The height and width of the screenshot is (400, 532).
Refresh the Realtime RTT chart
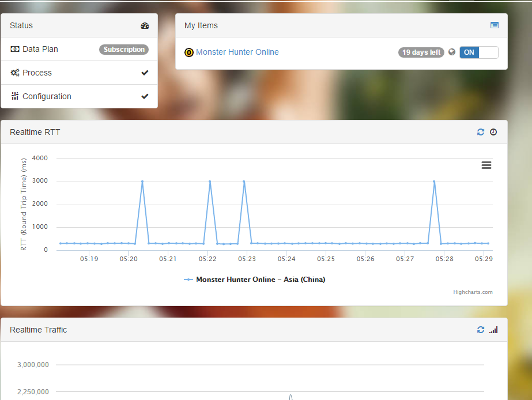(x=481, y=132)
